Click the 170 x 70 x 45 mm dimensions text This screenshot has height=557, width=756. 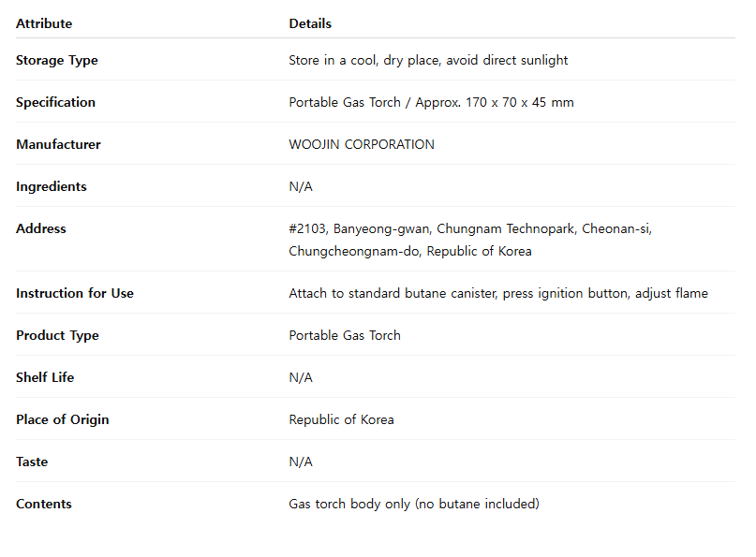(519, 102)
